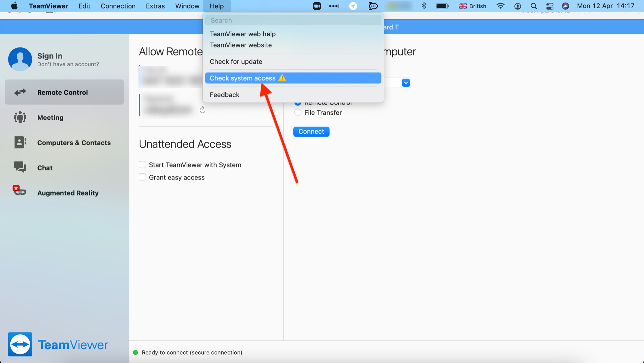Open the British input source menu

point(472,6)
